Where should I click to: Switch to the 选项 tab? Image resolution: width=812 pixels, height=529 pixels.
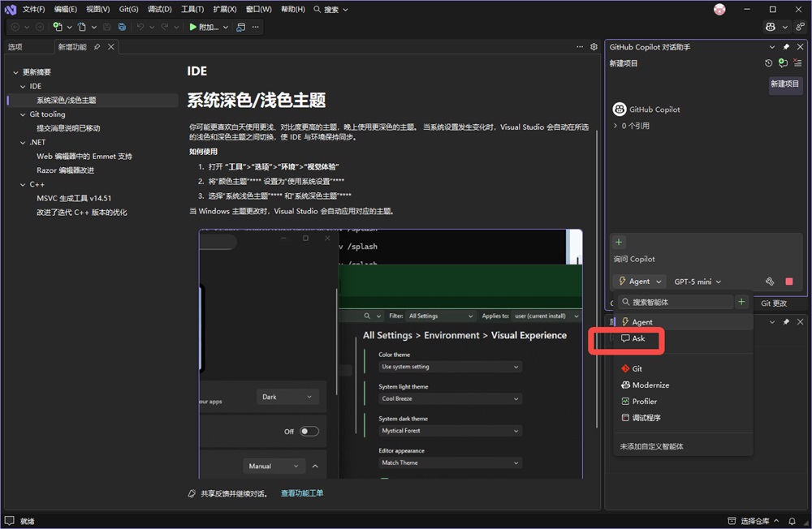[x=15, y=47]
